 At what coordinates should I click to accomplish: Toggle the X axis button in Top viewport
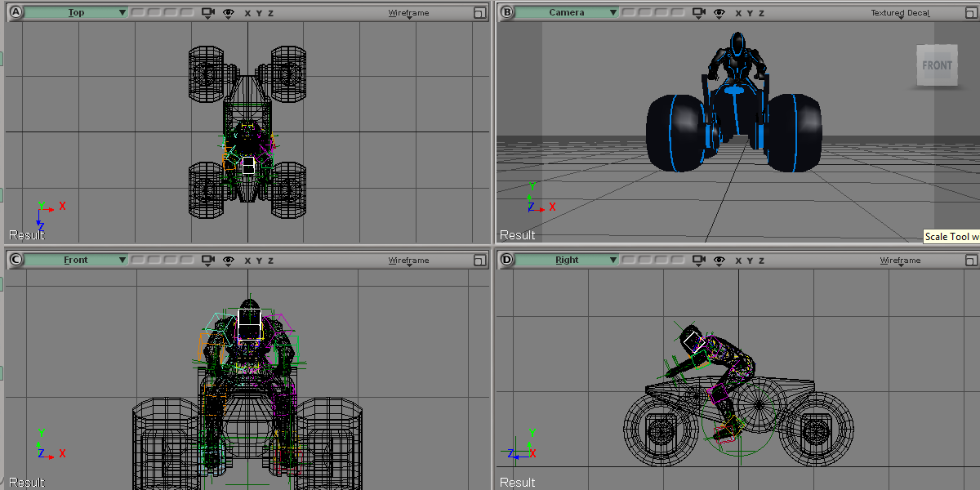(x=247, y=13)
